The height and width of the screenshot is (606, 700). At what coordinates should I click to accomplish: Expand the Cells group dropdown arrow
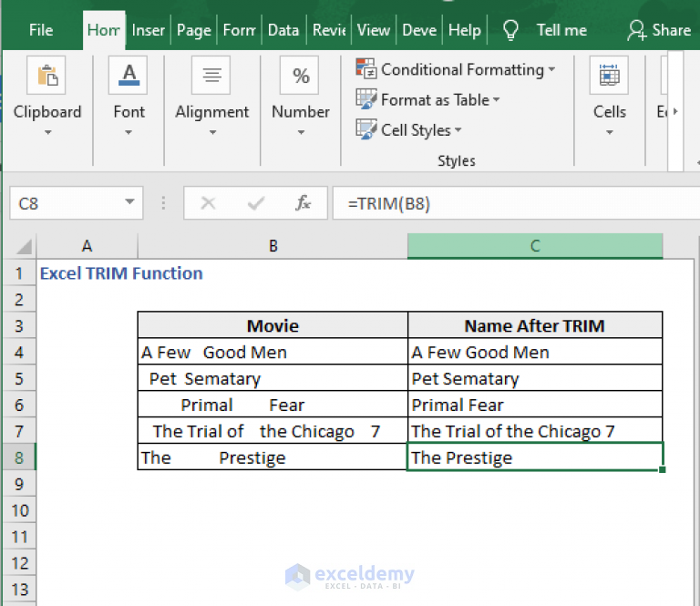pos(610,132)
